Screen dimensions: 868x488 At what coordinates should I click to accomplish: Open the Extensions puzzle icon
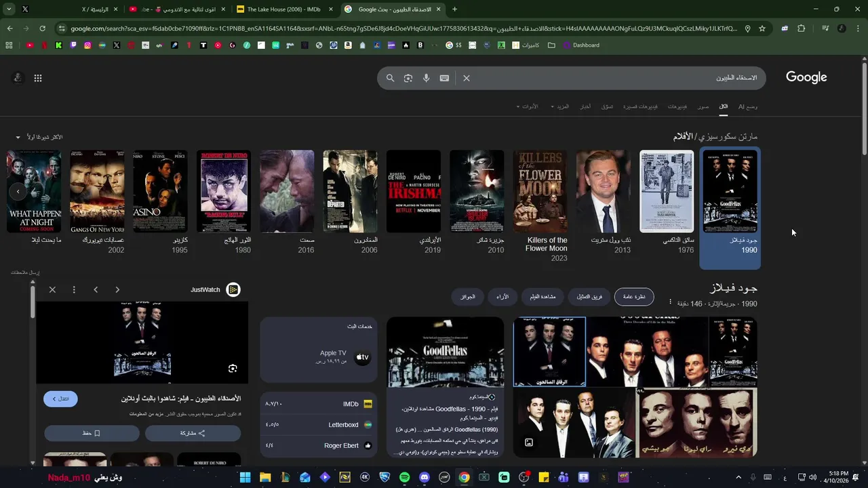(x=802, y=28)
